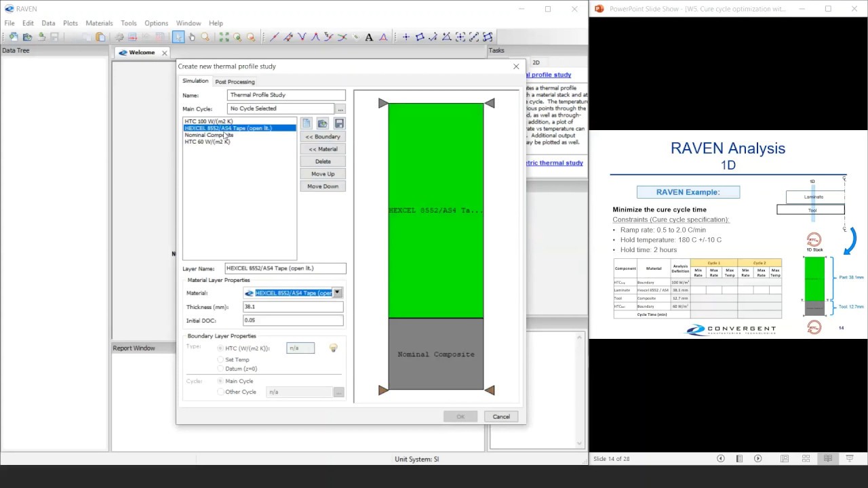Select the hand pan tool
The image size is (868, 488).
point(192,37)
